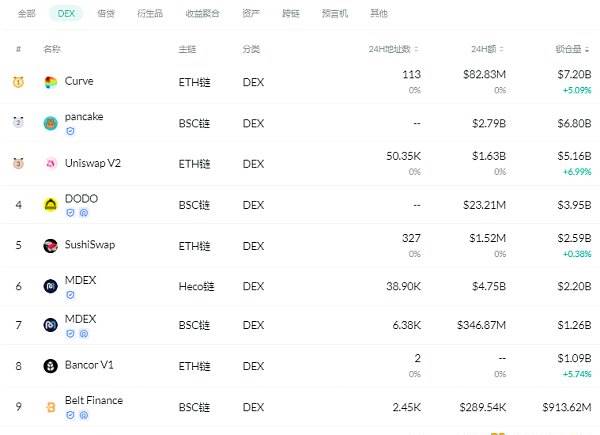Open the Belt Finance project link
The height and width of the screenshot is (435, 600).
click(93, 400)
